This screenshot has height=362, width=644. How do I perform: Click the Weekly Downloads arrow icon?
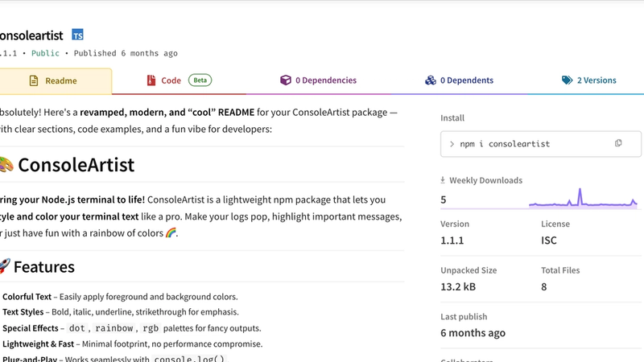point(443,180)
